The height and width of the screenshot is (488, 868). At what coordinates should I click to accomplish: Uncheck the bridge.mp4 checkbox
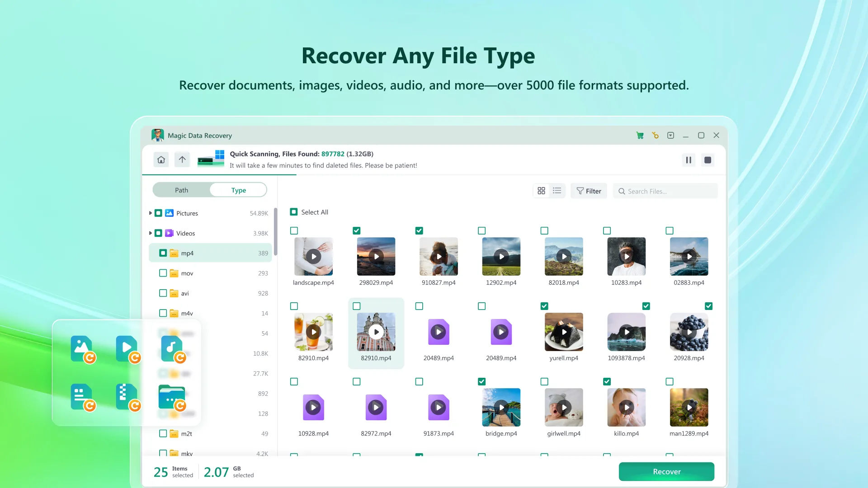point(481,382)
